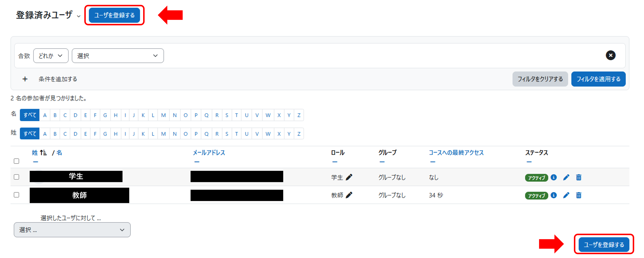Image resolution: width=644 pixels, height=258 pixels.
Task: Click top ユーザを登録する button
Action: pyautogui.click(x=114, y=15)
